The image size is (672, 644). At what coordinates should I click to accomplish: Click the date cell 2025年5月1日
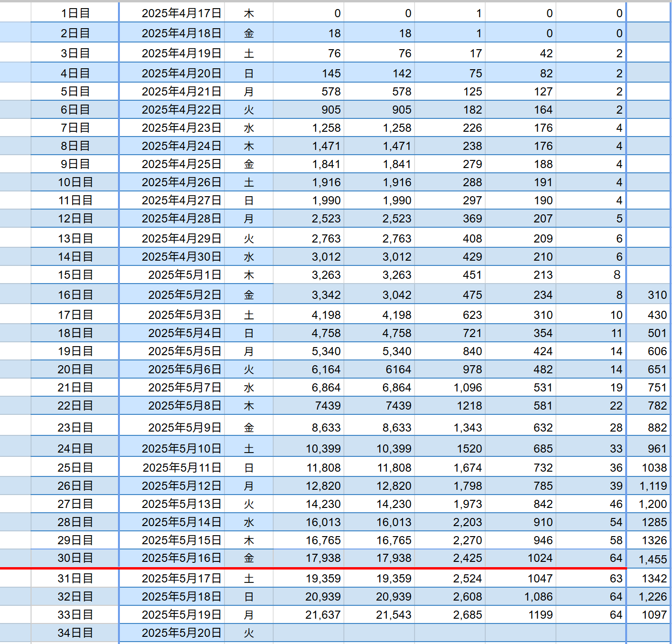184,275
